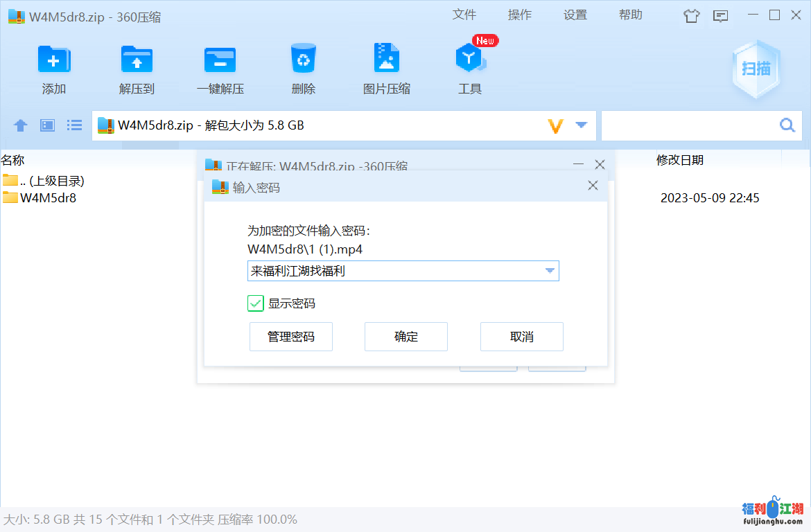Click the search magnifier icon
811x532 pixels.
point(787,125)
